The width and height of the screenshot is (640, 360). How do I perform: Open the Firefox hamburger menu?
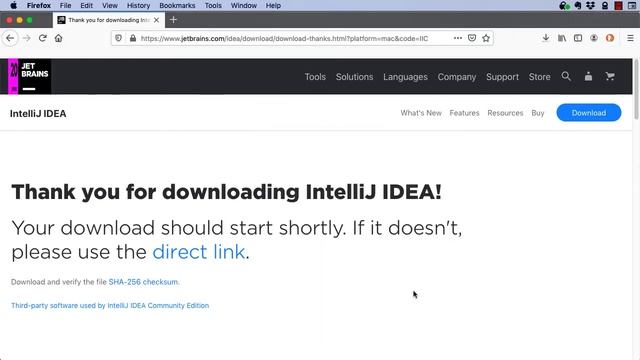coord(630,38)
